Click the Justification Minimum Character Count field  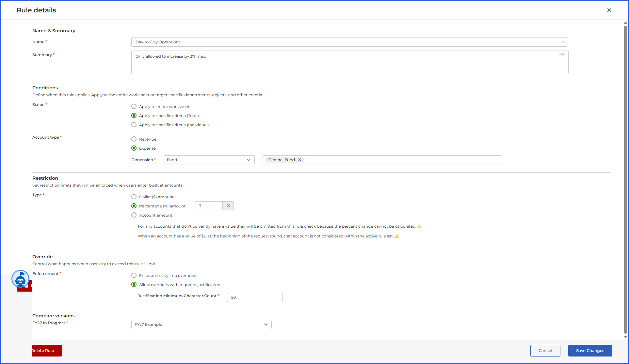[x=255, y=297]
